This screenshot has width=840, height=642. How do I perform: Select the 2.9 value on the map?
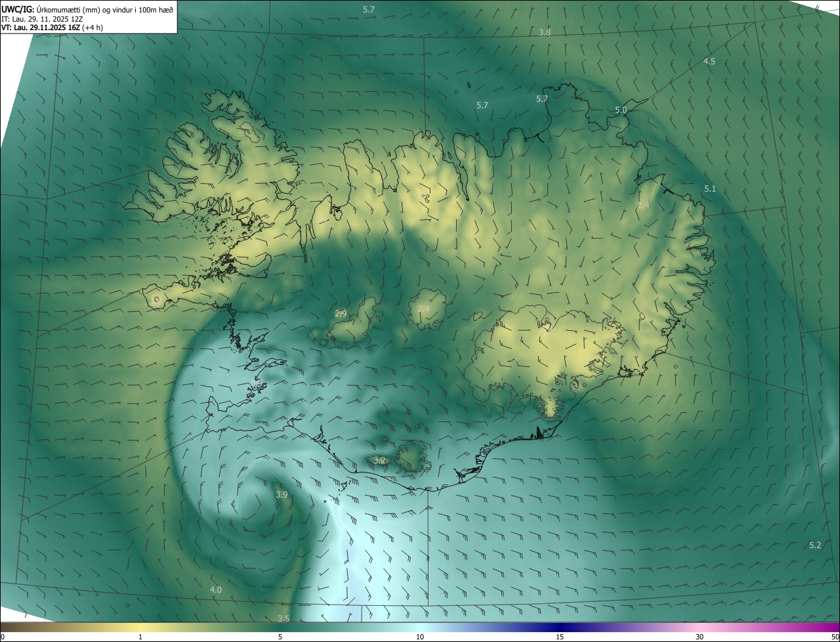pyautogui.click(x=341, y=313)
